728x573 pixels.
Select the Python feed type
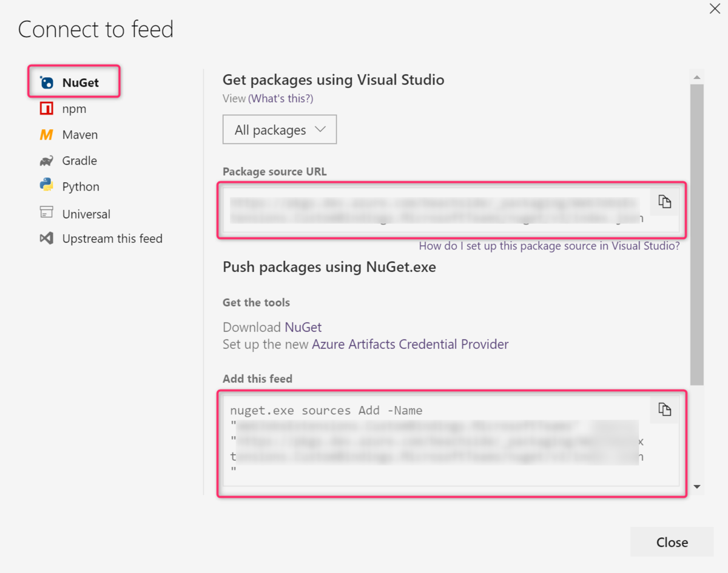[81, 186]
